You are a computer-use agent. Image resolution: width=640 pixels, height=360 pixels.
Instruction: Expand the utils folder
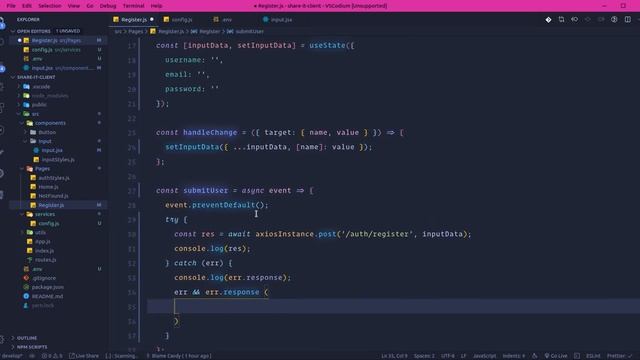[40, 232]
